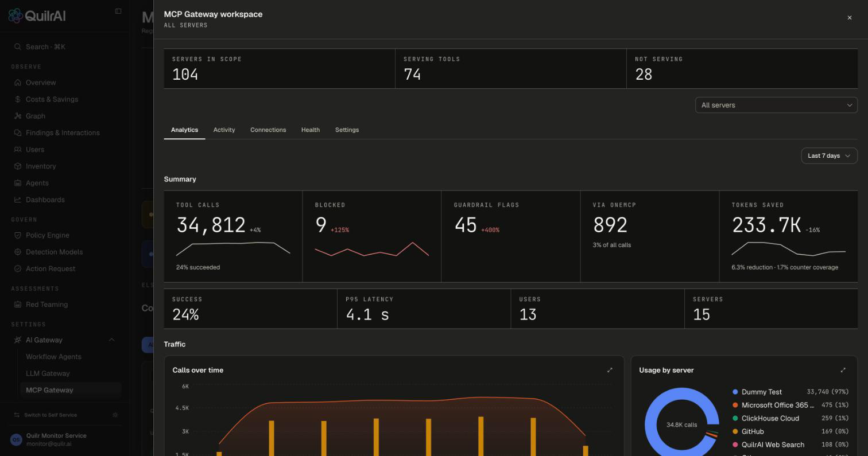Open the Last 7 days range dropdown
868x456 pixels.
pos(829,155)
